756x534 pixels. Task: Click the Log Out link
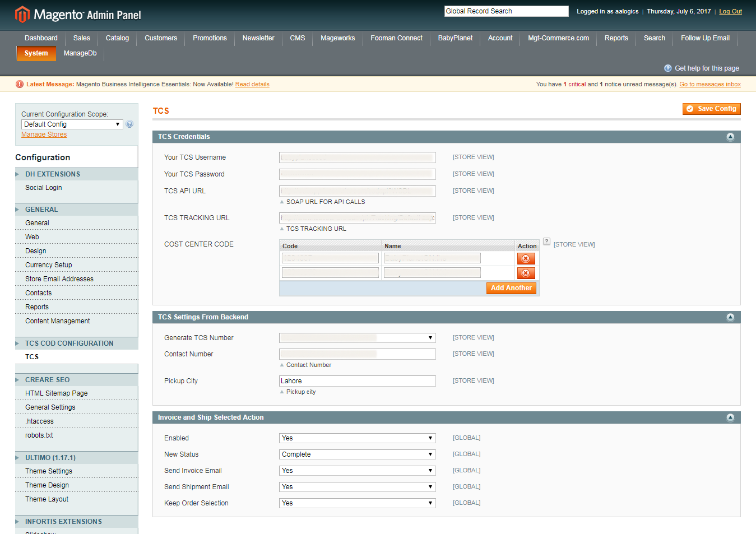(730, 11)
